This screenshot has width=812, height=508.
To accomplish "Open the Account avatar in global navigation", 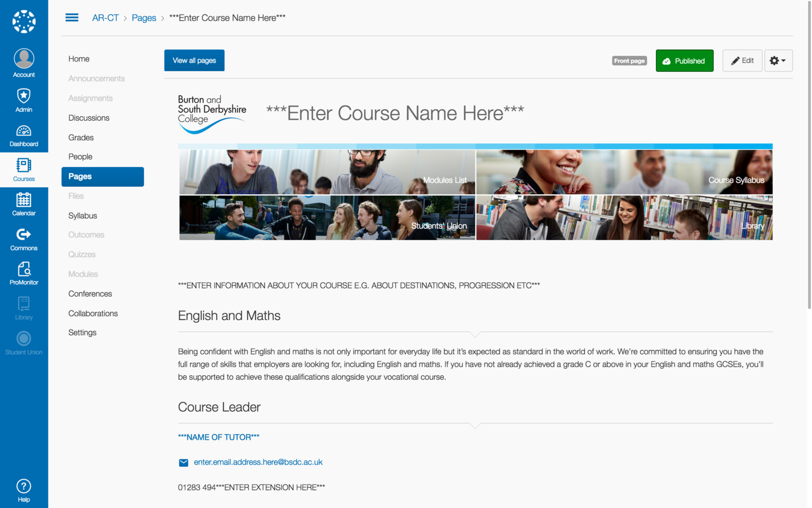I will point(24,59).
